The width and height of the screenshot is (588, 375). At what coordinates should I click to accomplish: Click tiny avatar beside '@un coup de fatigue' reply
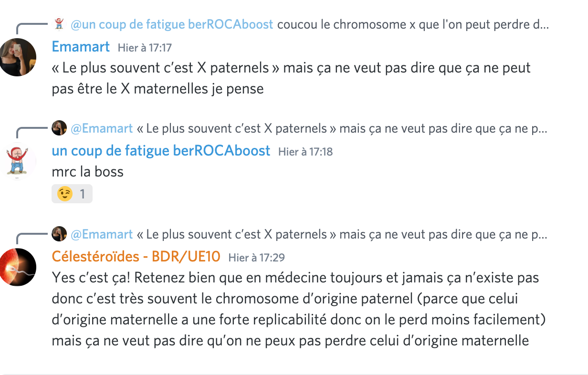pyautogui.click(x=59, y=24)
